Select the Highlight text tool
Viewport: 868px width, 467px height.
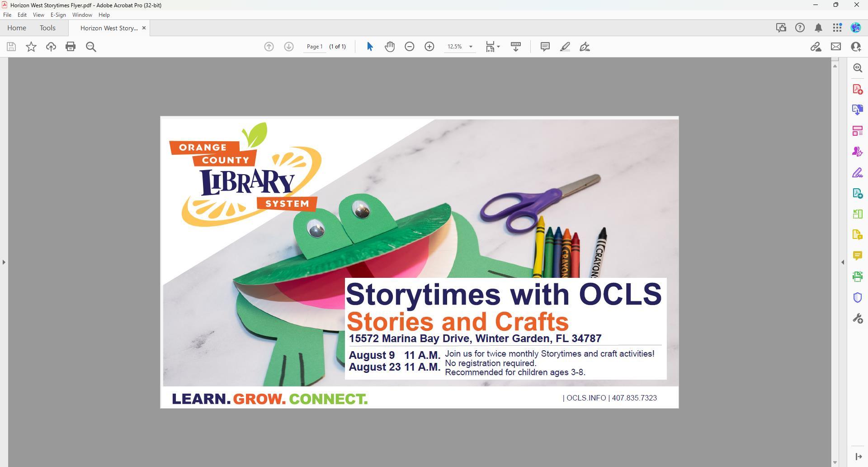[x=565, y=47]
